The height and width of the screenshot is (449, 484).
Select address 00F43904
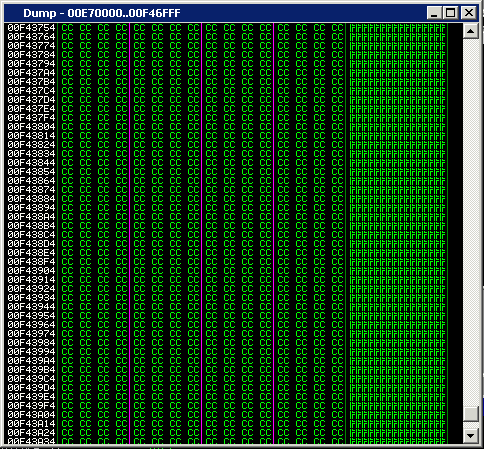tap(31, 271)
